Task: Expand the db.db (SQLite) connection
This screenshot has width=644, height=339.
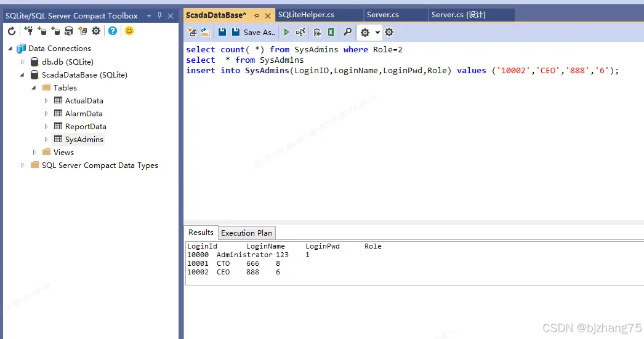Action: click(23, 62)
